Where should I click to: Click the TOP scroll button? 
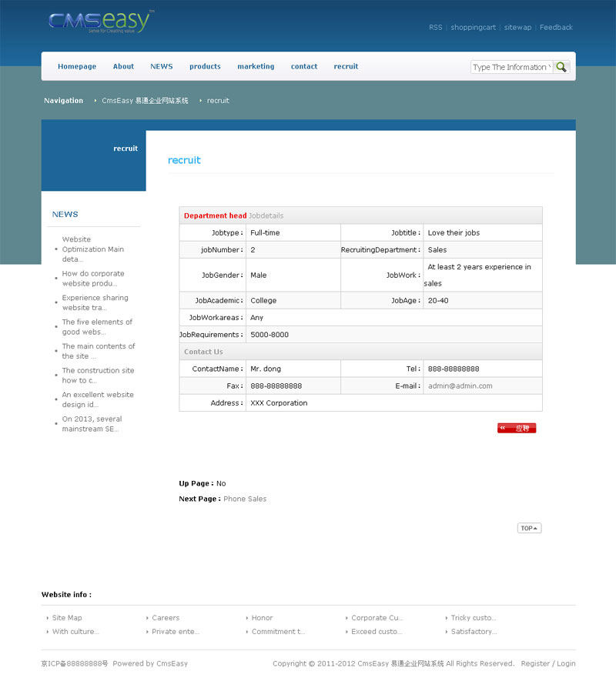click(529, 528)
